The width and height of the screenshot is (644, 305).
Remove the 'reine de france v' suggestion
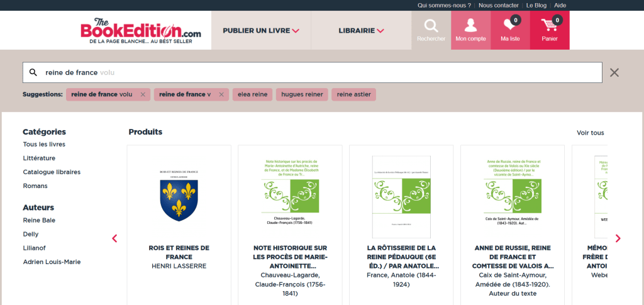[221, 95]
